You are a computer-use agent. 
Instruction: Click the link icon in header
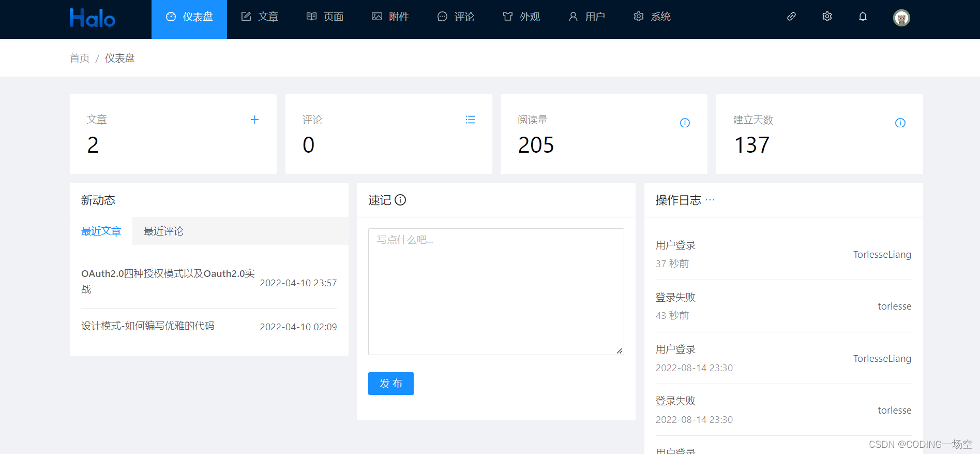tap(791, 17)
